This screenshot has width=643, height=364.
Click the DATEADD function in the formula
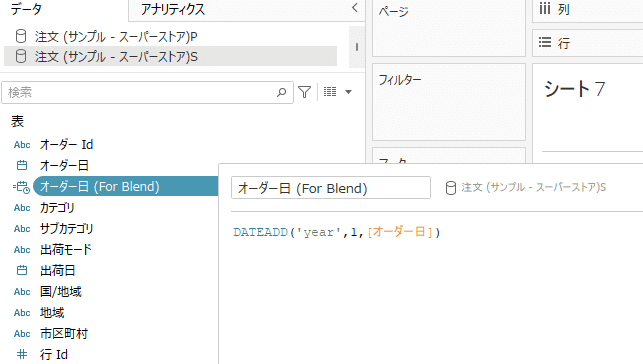[x=261, y=232]
